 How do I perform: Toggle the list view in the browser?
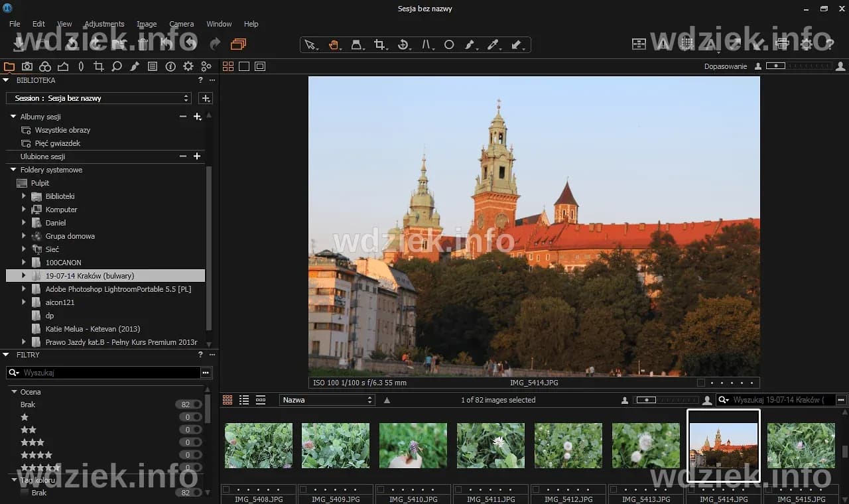(x=244, y=399)
